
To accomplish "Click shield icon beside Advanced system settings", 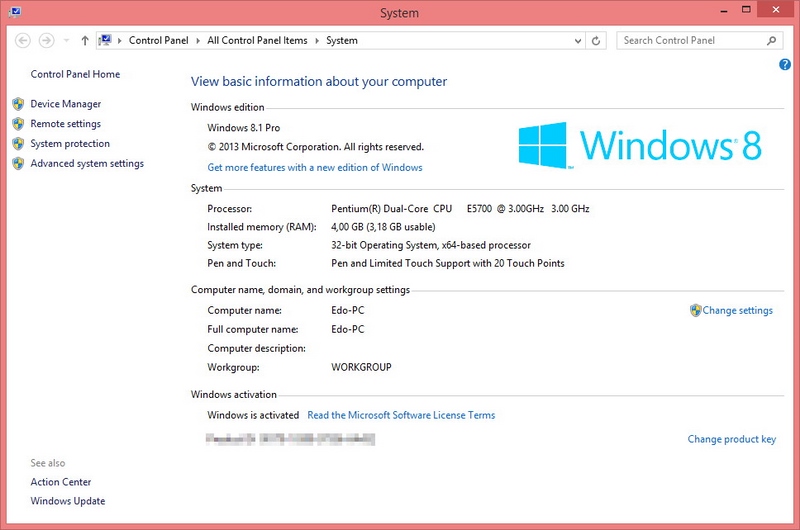I will tap(18, 164).
